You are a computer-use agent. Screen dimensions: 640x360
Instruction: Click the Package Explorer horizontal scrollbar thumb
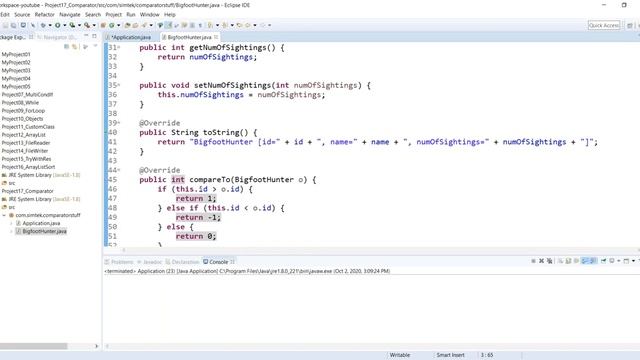(33, 346)
